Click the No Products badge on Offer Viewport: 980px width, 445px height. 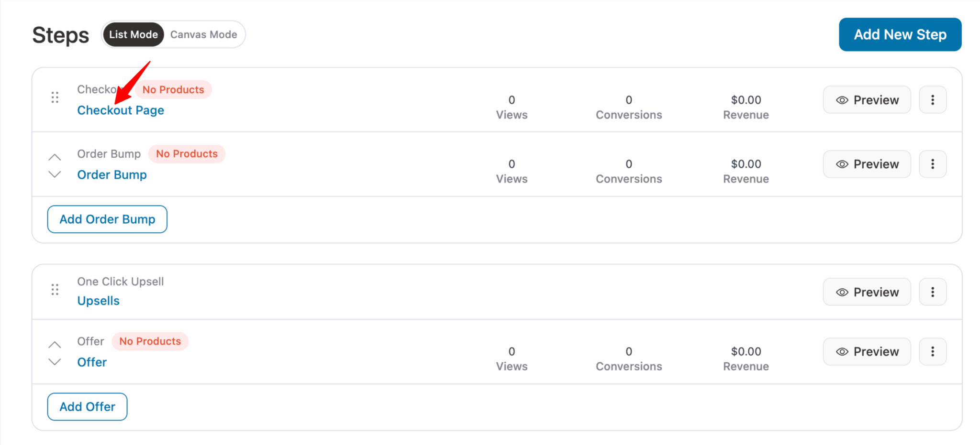(x=150, y=341)
